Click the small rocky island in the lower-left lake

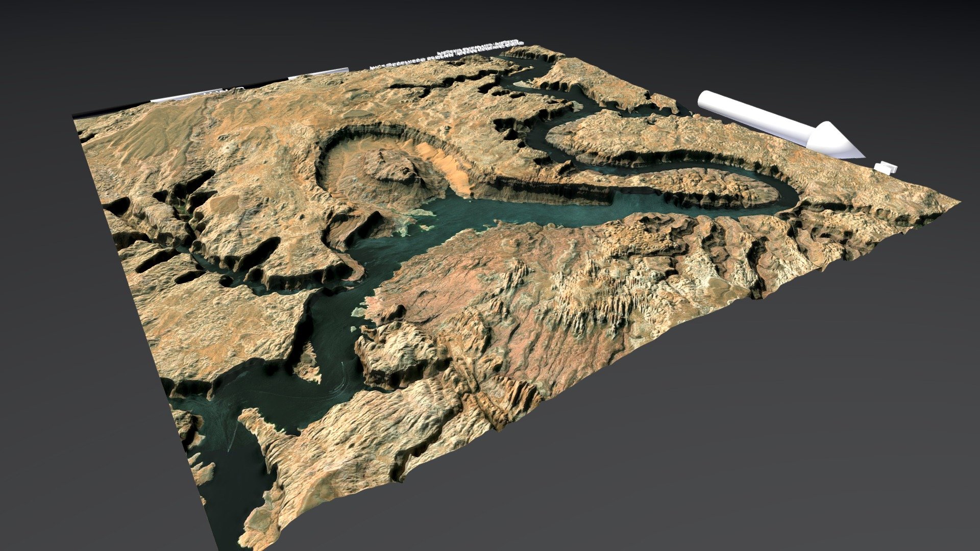point(309,362)
